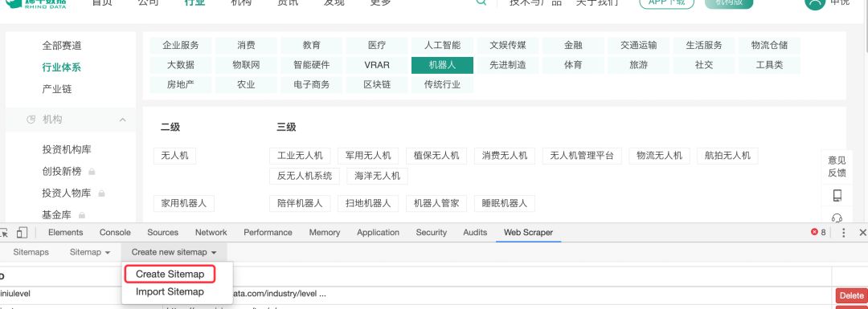The height and width of the screenshot is (309, 868).
Task: Click the red Delete button
Action: (x=851, y=295)
